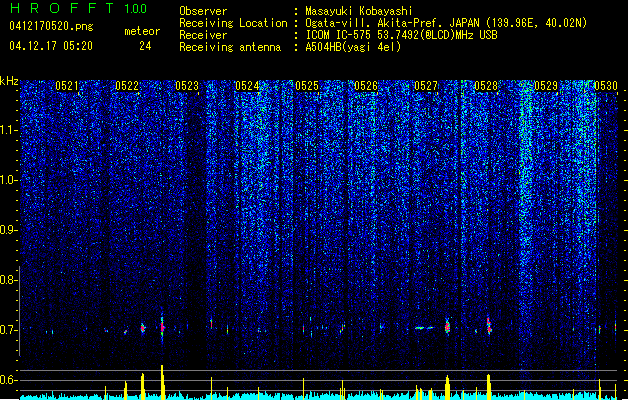Click the 1.1 kHz axis label
Image resolution: width=629 pixels, height=400 pixels.
click(x=8, y=130)
